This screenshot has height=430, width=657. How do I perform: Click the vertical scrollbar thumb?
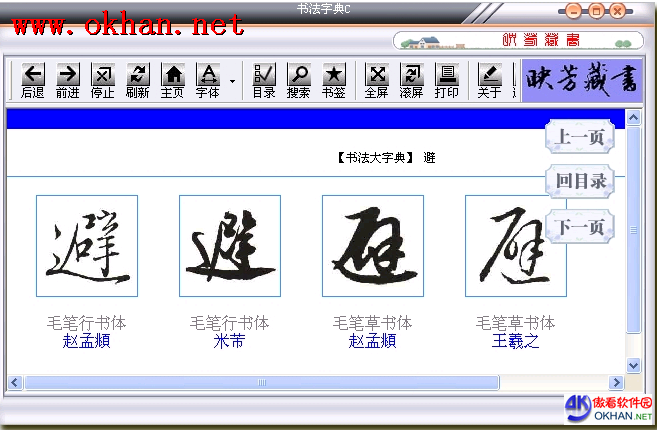[633, 230]
